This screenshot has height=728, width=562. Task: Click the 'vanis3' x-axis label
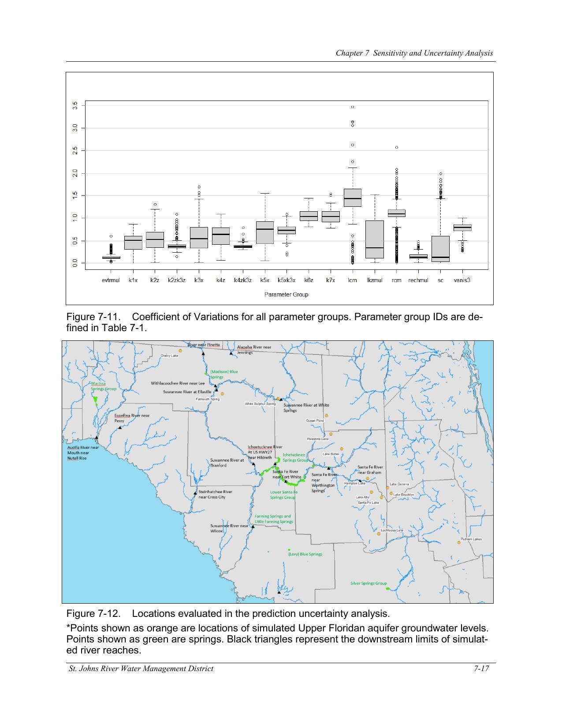pos(462,280)
